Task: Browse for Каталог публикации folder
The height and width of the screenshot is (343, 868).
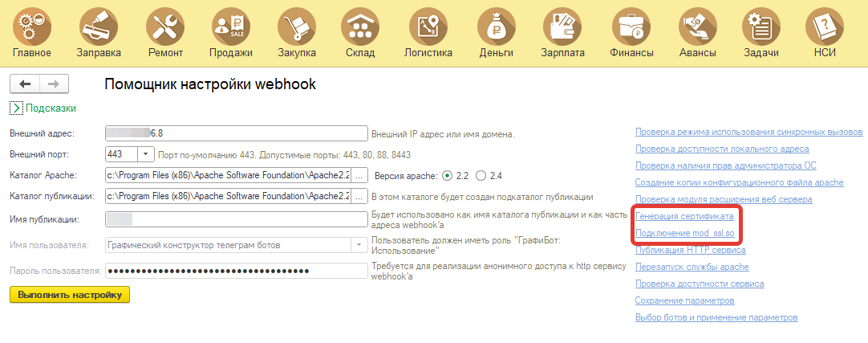Action: (x=359, y=196)
